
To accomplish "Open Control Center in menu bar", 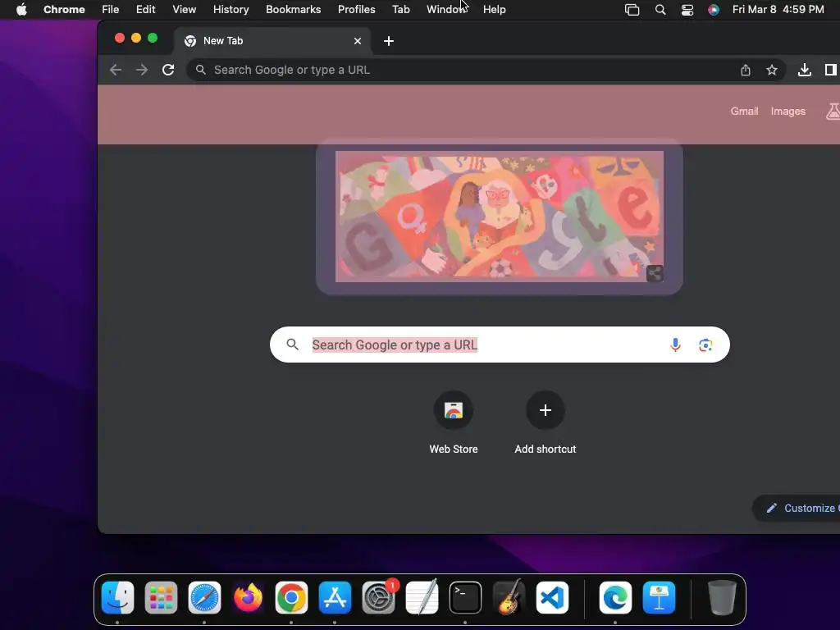I will 687,10.
